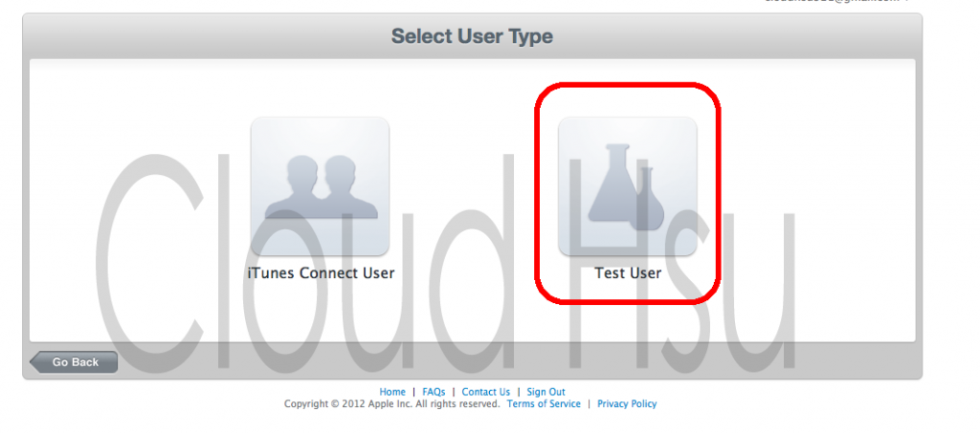Click the Apple copyright notice text
This screenshot has width=980, height=434.
click(391, 404)
